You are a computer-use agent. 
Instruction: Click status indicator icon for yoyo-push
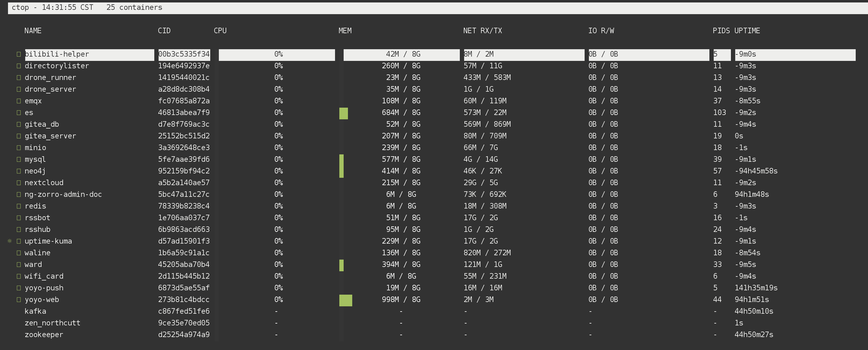point(19,288)
